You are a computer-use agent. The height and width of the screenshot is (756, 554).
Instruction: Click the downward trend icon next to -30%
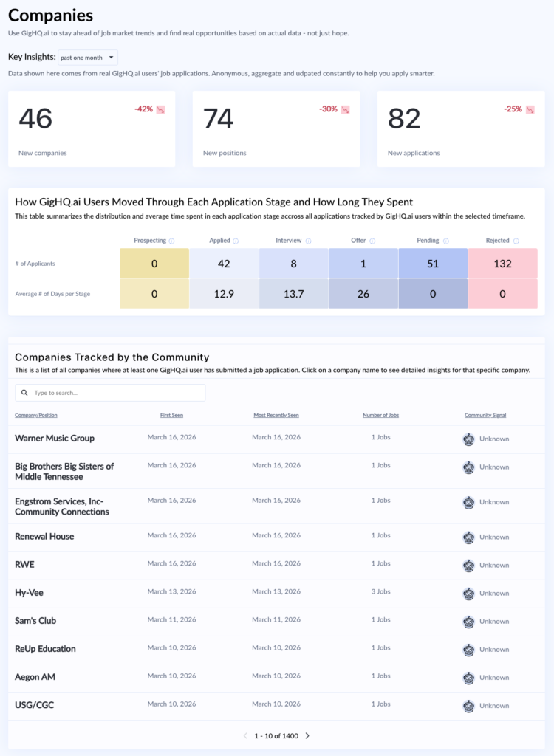point(343,109)
